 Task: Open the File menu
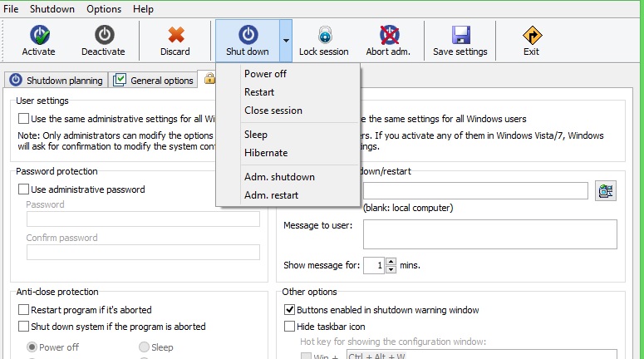(x=11, y=8)
